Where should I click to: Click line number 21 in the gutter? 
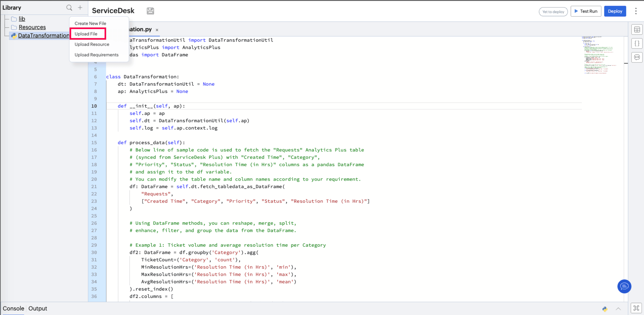tap(94, 187)
